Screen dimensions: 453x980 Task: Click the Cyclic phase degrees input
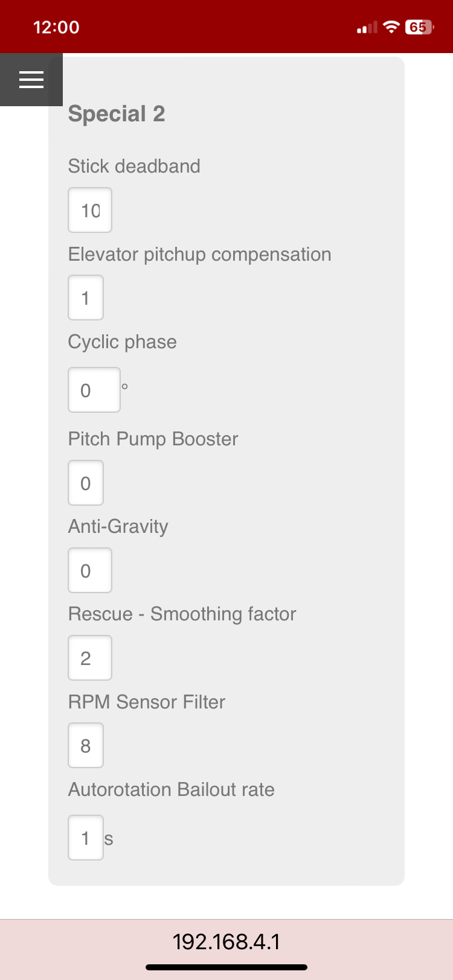click(x=94, y=390)
